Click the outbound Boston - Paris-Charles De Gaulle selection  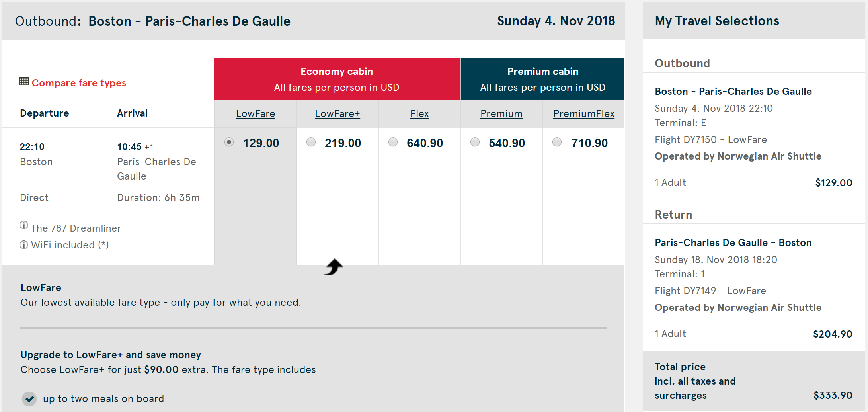coord(733,92)
